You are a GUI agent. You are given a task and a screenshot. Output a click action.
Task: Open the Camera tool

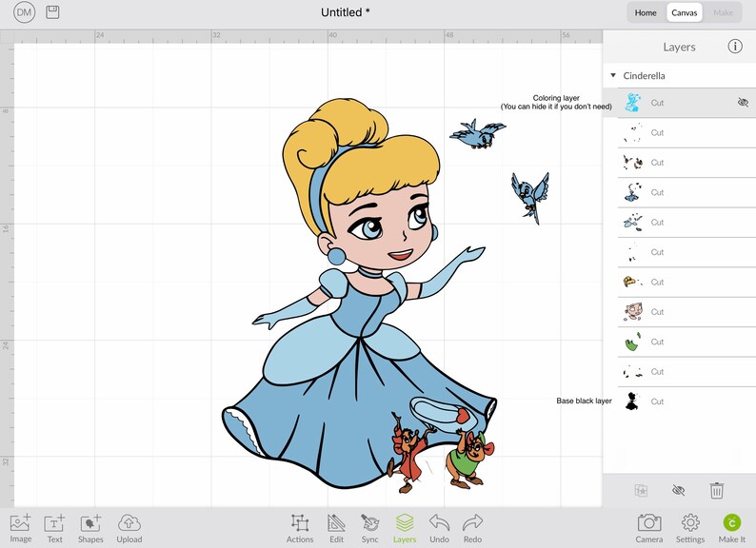(649, 528)
